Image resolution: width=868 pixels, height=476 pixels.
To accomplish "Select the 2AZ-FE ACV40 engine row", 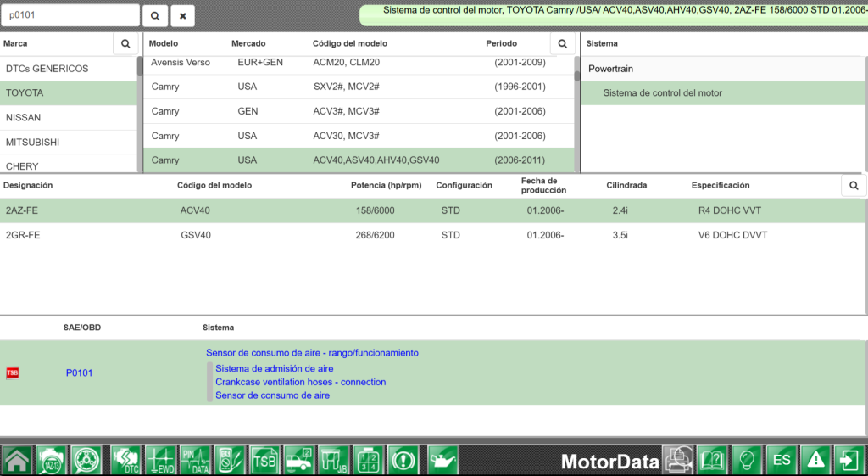I will point(434,210).
